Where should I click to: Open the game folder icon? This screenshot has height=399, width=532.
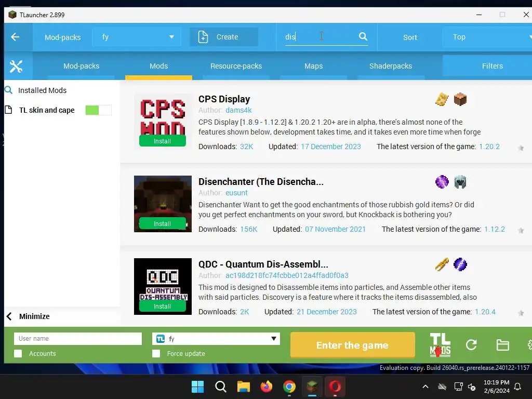[x=502, y=345]
